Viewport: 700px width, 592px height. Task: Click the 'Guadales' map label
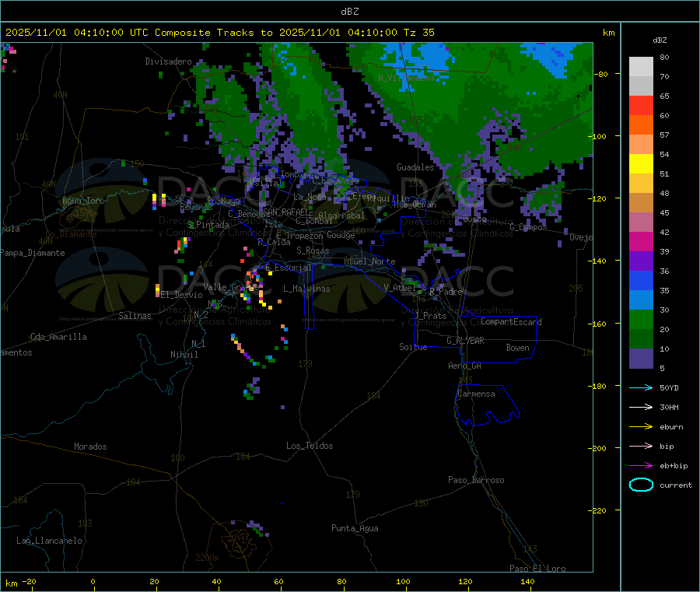415,167
